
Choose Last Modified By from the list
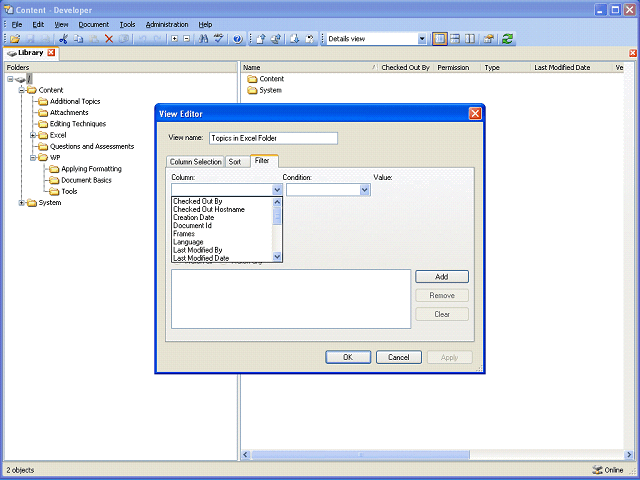(222, 250)
